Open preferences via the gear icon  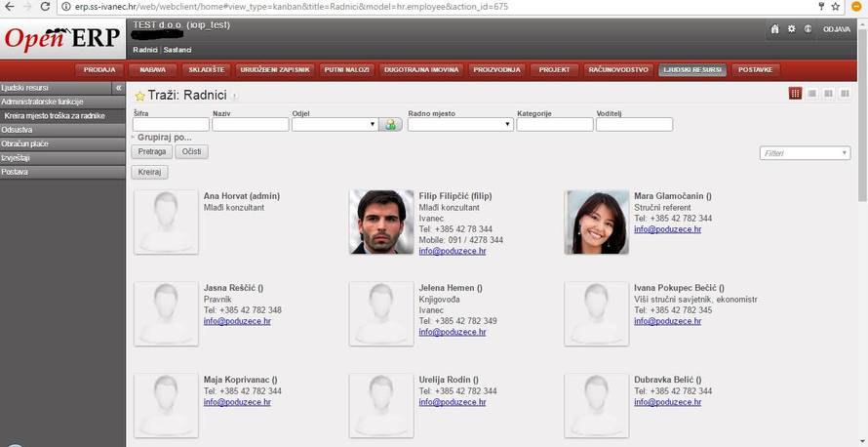pyautogui.click(x=791, y=29)
